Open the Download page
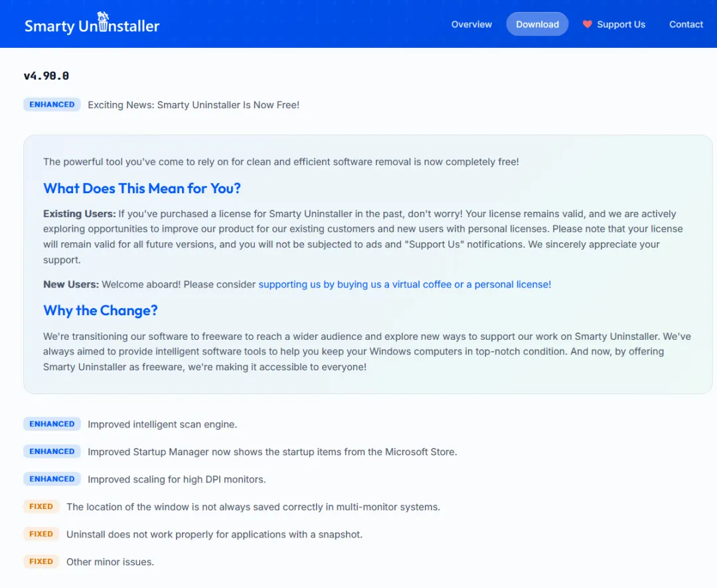 (x=537, y=25)
